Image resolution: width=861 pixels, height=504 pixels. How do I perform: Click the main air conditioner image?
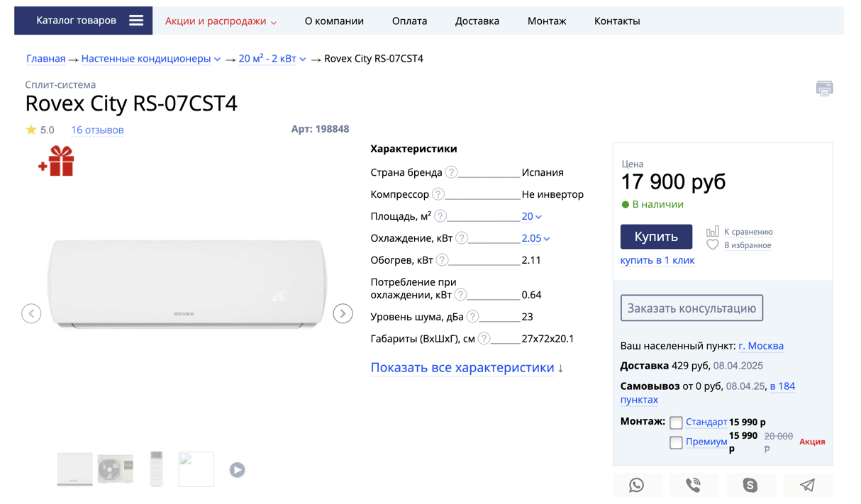tap(187, 284)
